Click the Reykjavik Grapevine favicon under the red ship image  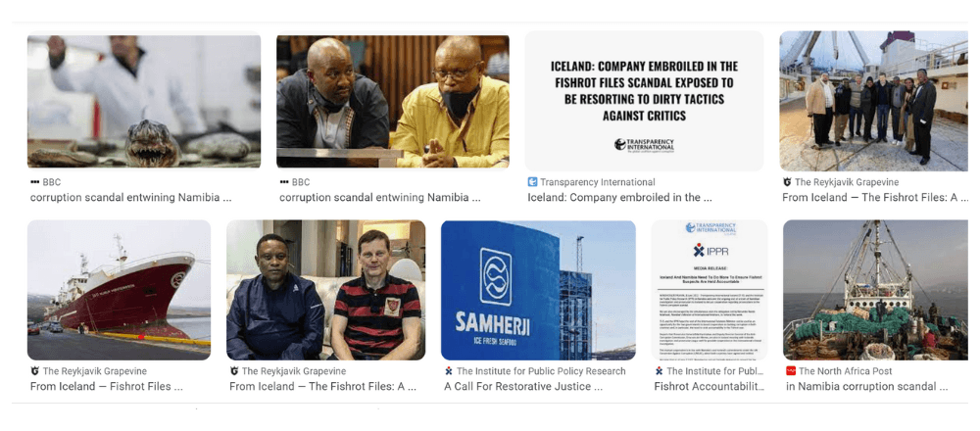click(35, 371)
